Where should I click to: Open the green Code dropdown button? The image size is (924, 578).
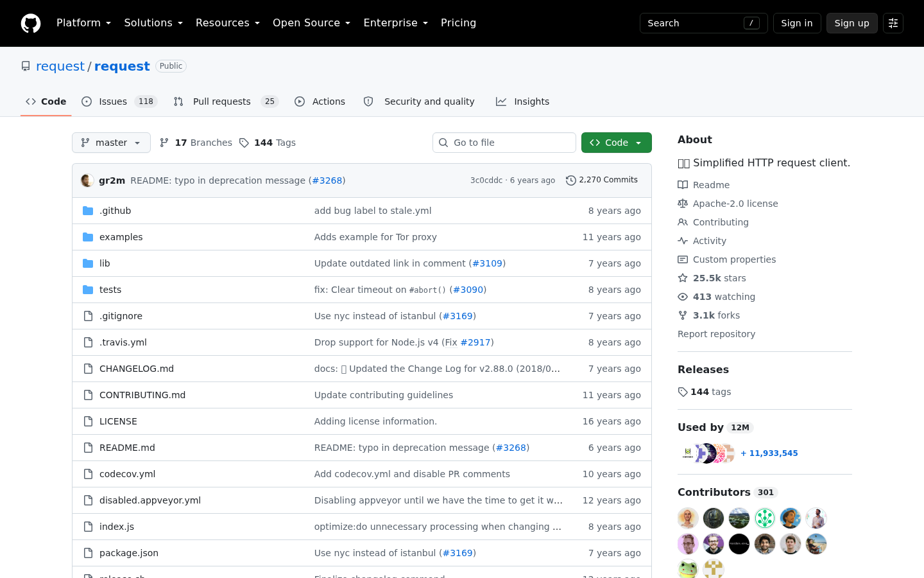(x=617, y=143)
